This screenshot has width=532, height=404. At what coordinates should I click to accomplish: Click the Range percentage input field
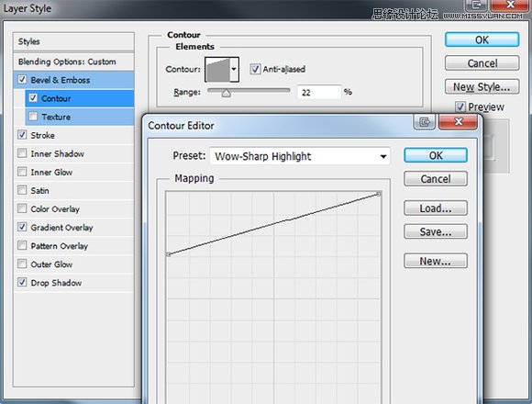coord(319,92)
